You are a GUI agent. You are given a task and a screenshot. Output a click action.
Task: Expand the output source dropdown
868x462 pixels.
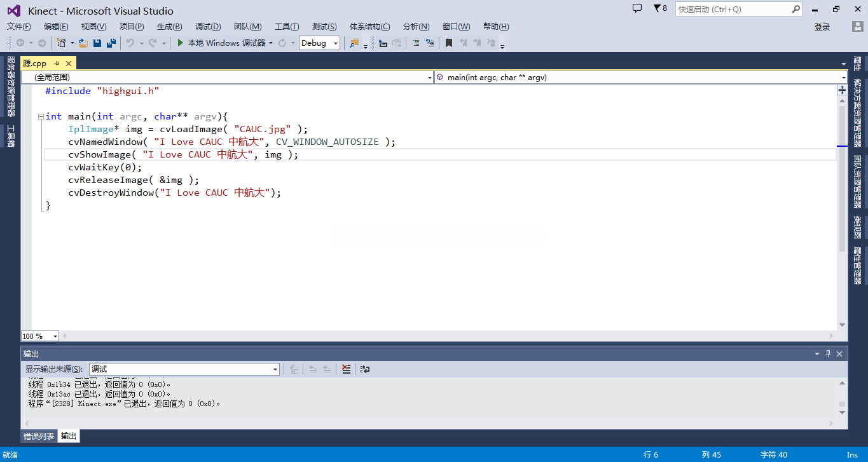275,369
